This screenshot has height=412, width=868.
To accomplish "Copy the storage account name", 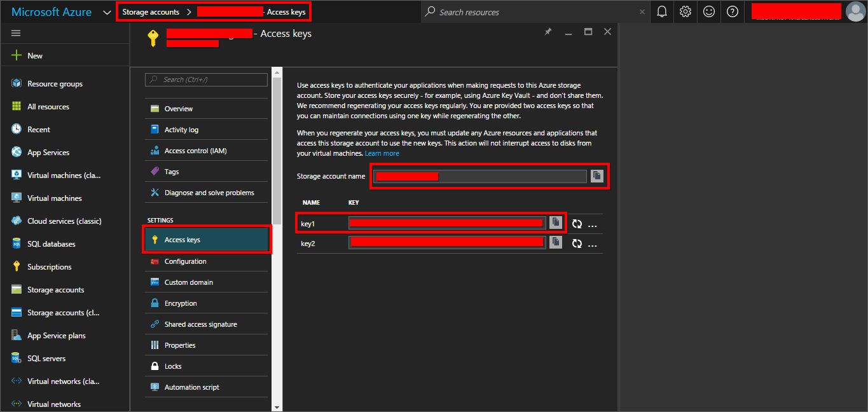I will [x=596, y=176].
